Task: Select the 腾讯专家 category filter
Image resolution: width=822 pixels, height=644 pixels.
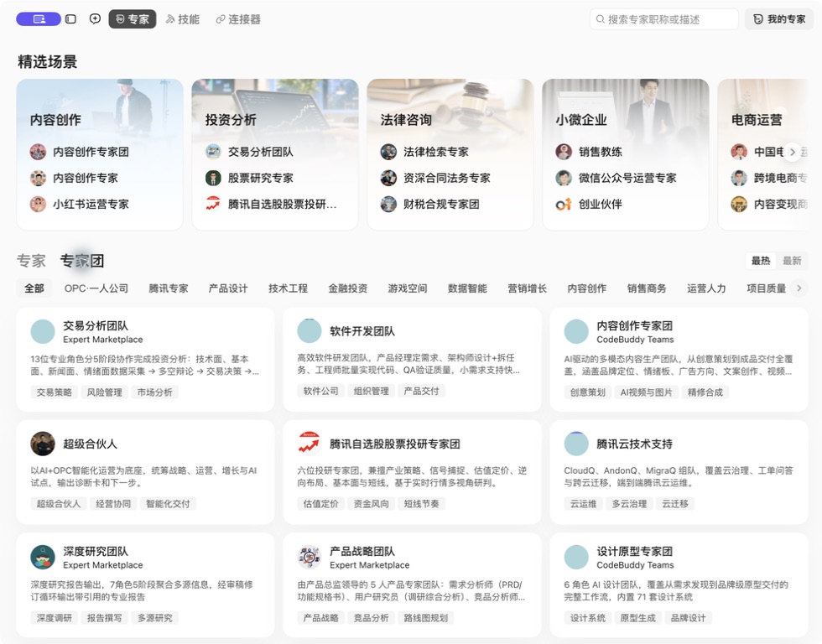Action: point(169,288)
